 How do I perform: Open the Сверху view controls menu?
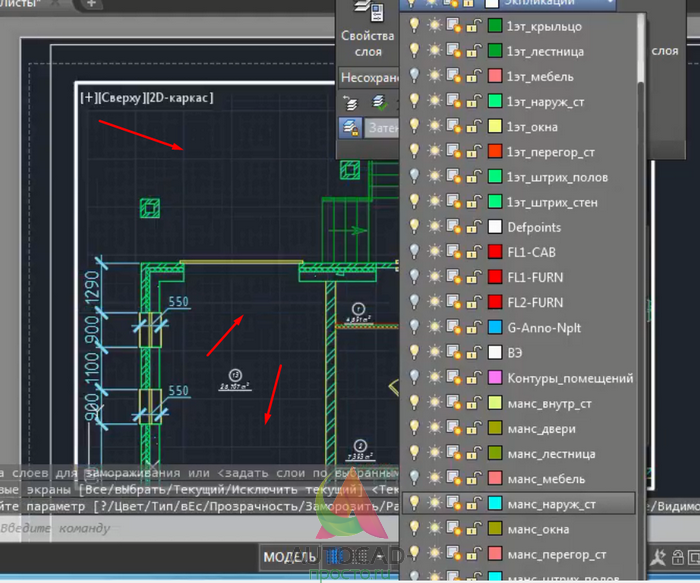[119, 98]
